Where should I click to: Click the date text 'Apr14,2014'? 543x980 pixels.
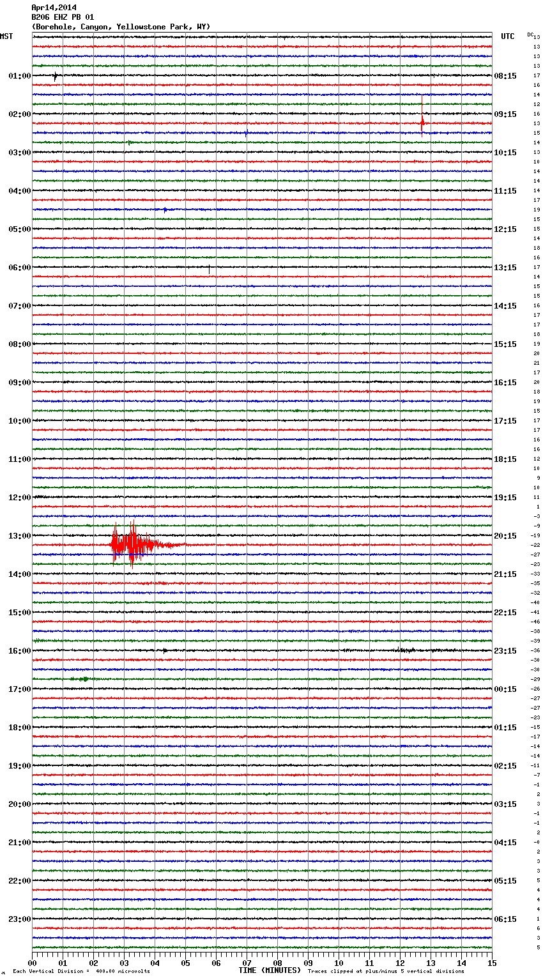54,8
